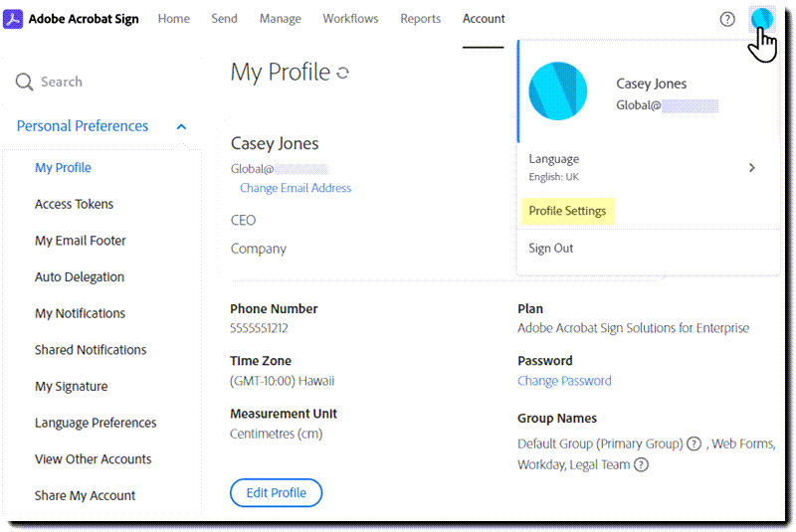Open Access Tokens in the sidebar
The height and width of the screenshot is (532, 796).
[x=74, y=204]
